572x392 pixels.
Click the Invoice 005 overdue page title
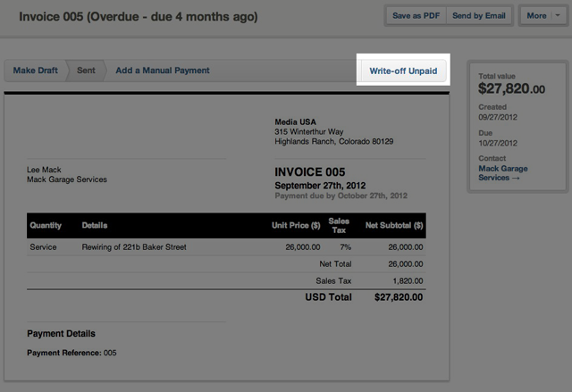click(x=139, y=17)
